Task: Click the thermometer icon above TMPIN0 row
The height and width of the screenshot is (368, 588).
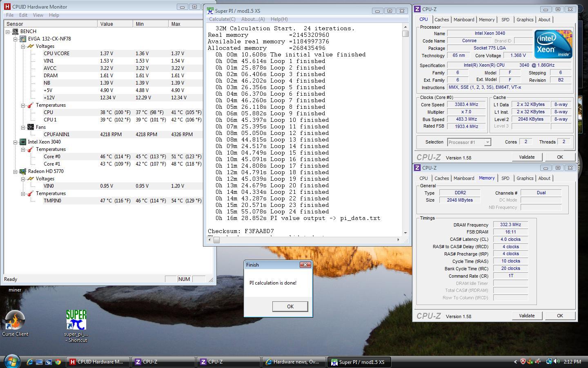Action: (x=31, y=193)
